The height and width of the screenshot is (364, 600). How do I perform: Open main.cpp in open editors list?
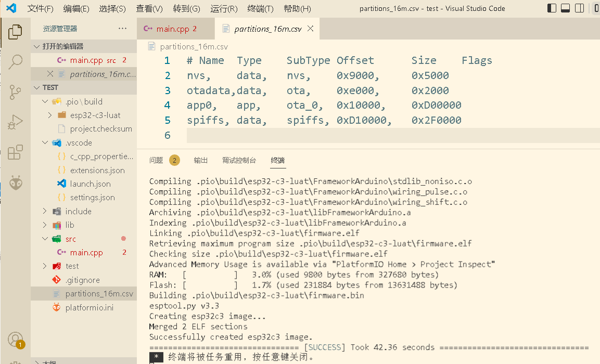pos(83,60)
